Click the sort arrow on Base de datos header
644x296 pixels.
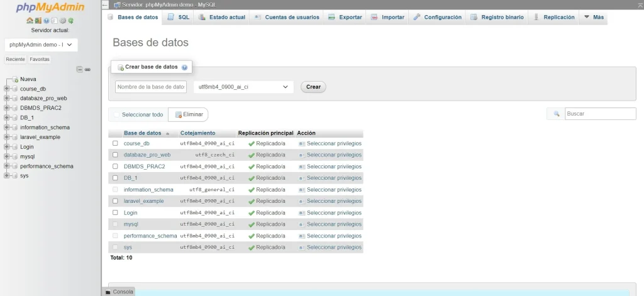tap(167, 133)
